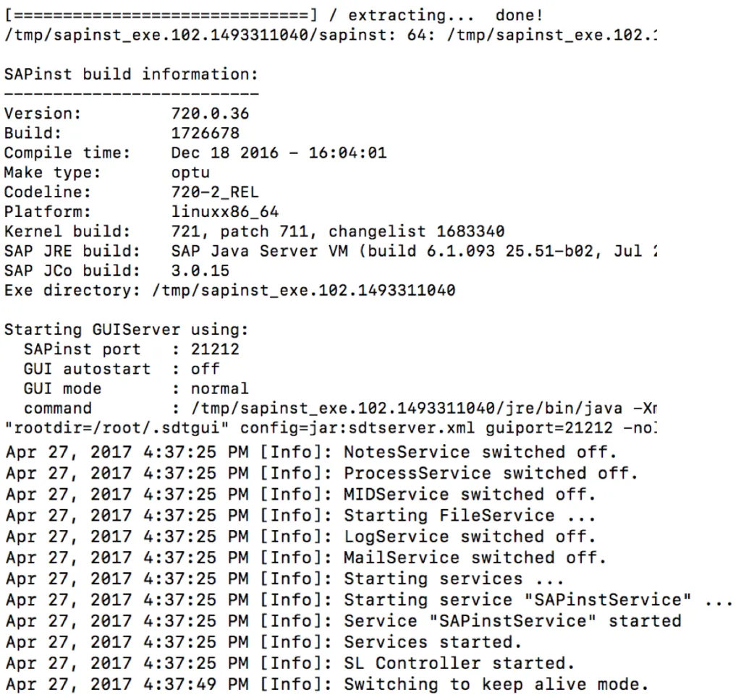Click the Switching to keep alive mode line

(326, 684)
